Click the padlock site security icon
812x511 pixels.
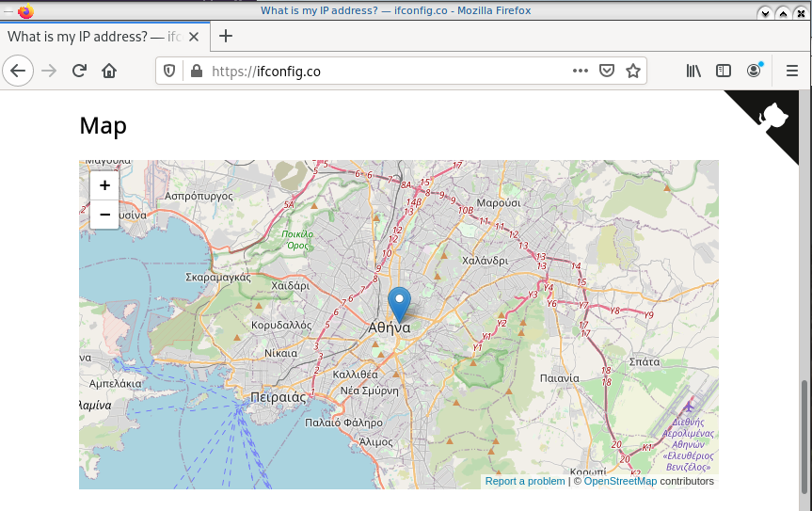[x=196, y=71]
